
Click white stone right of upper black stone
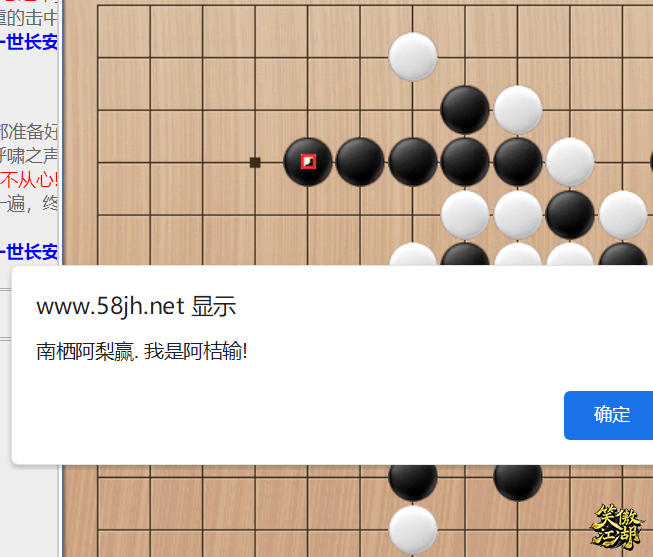518,110
